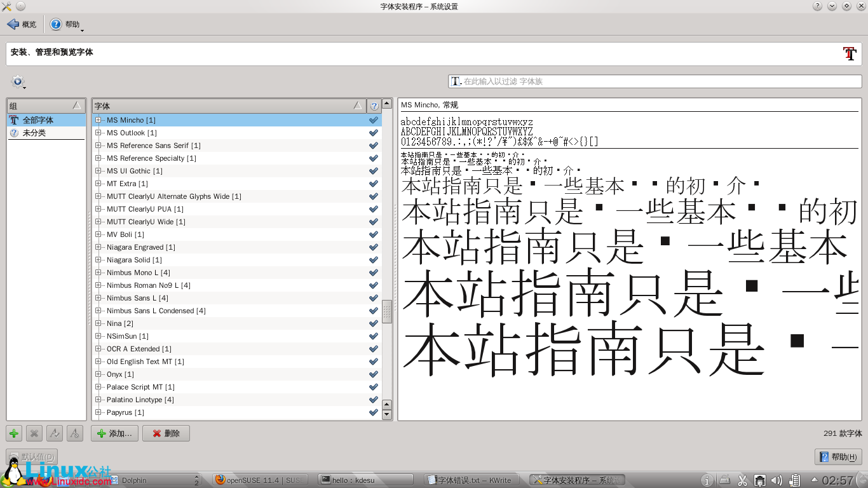Click the filter field T criteria icon
The width and height of the screenshot is (868, 488).
[x=456, y=81]
